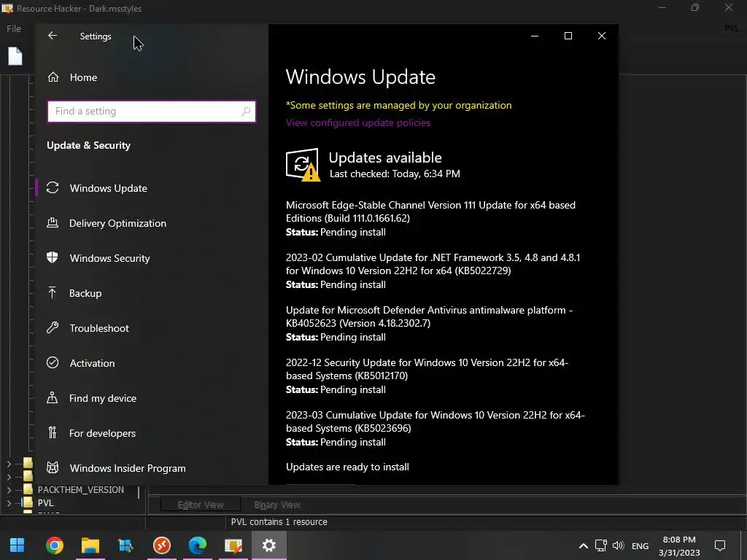Click the Delivery Optimization icon

click(53, 222)
